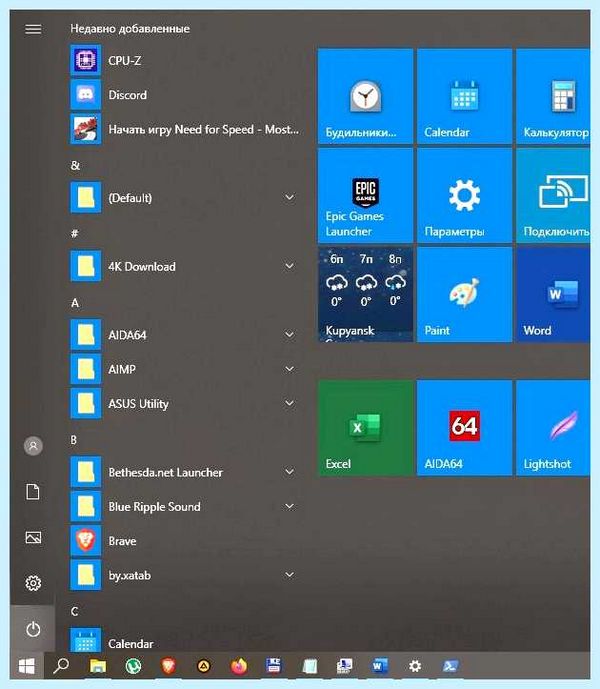600x689 pixels.
Task: Open Settings gear on the taskbar
Action: pos(415,666)
